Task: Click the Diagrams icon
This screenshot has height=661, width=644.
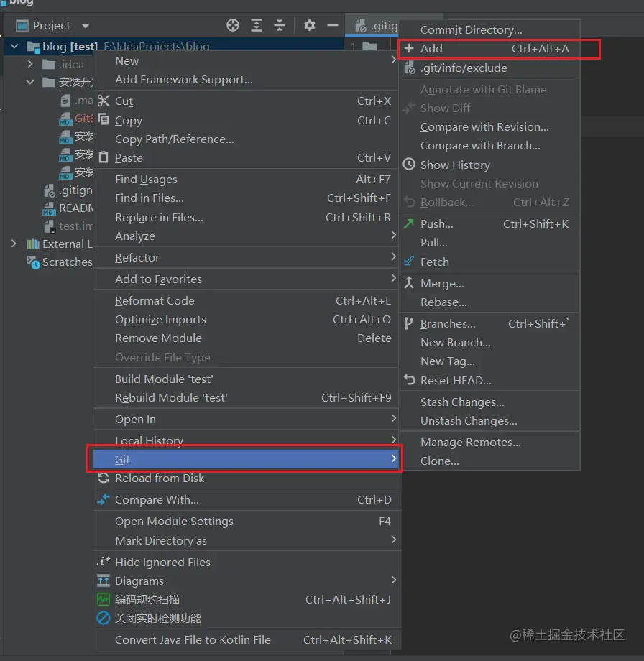Action: [103, 581]
